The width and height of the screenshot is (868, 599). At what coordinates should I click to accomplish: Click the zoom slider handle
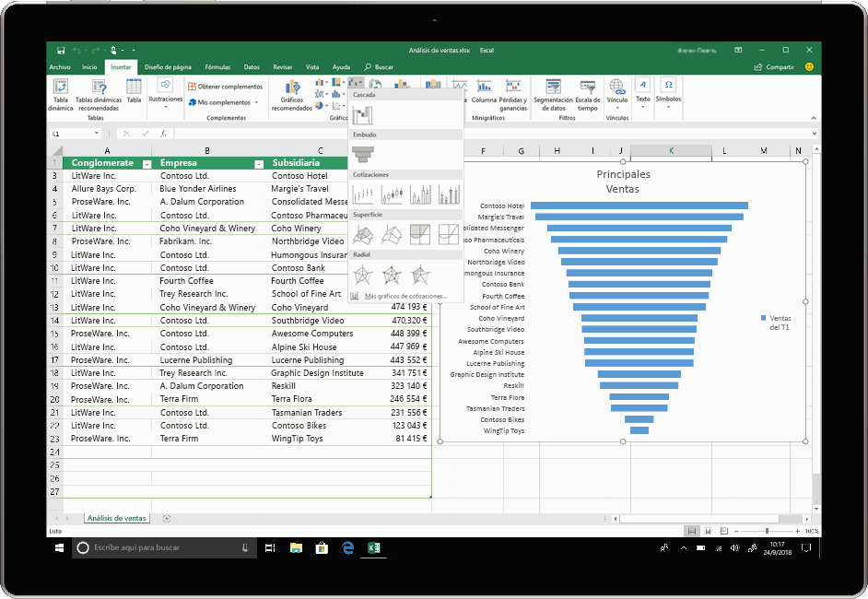767,532
